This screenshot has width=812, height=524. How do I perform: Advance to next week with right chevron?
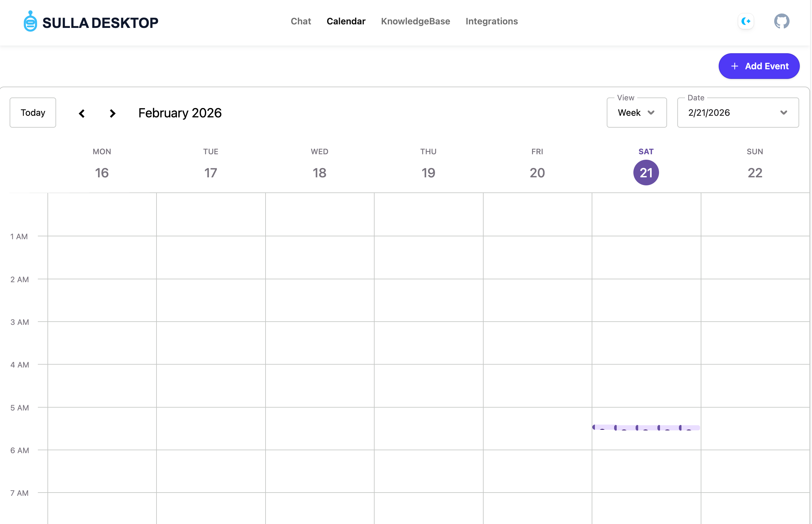[112, 113]
